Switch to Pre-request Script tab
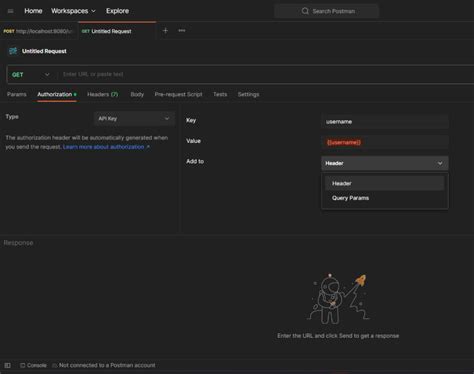Image resolution: width=474 pixels, height=374 pixels. 178,94
